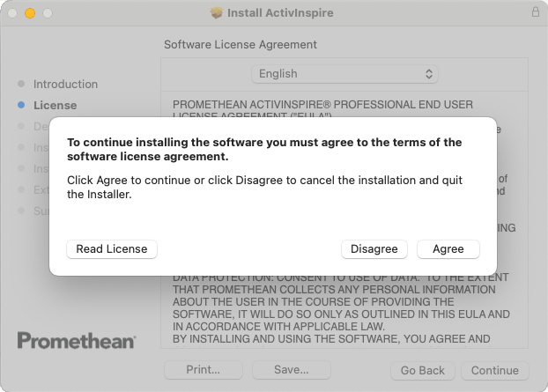This screenshot has height=392, width=548.
Task: Click the blue bullet next to License
Action: [21, 106]
